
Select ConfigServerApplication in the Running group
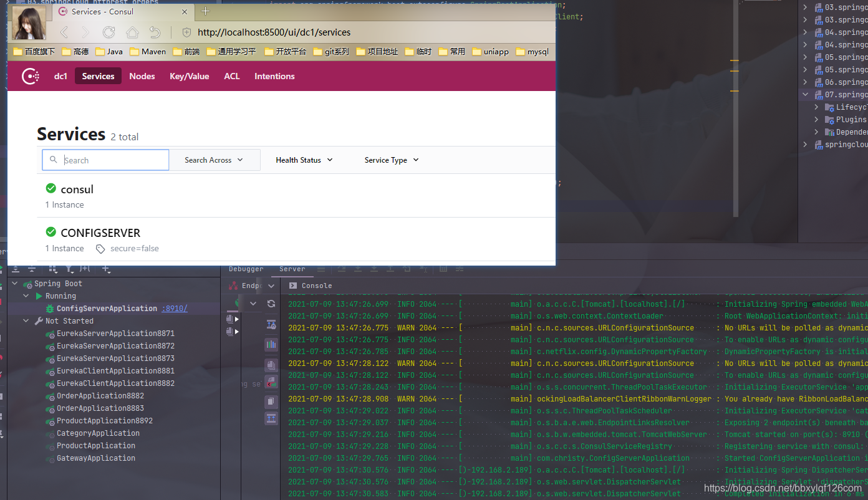tap(107, 309)
